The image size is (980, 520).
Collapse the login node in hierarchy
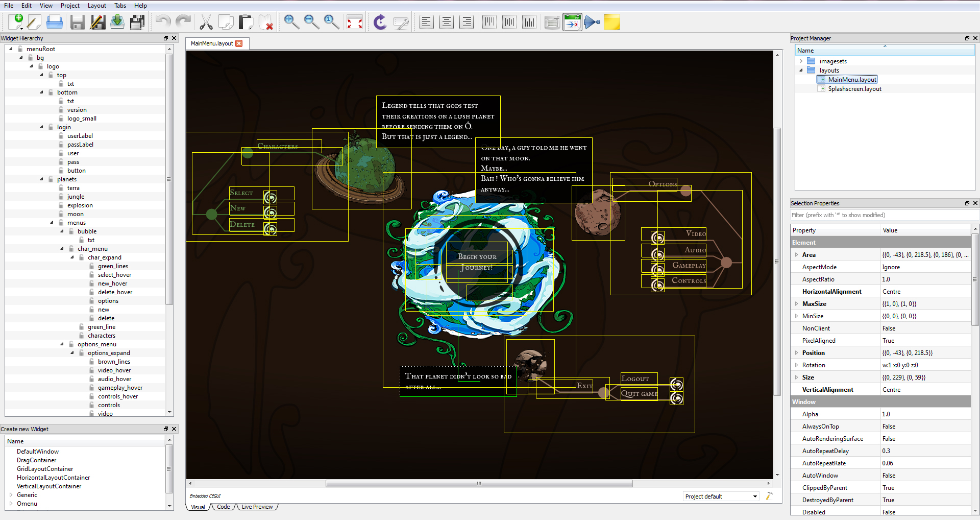tap(42, 127)
